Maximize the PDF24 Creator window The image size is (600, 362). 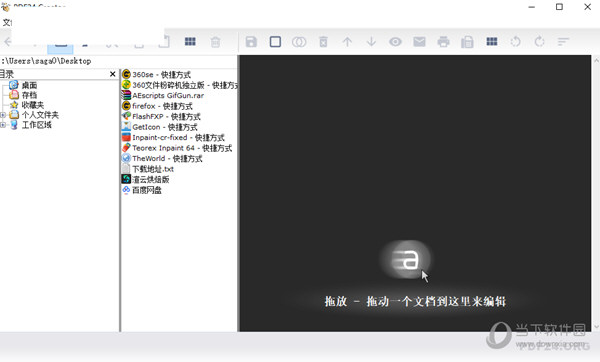tap(559, 7)
